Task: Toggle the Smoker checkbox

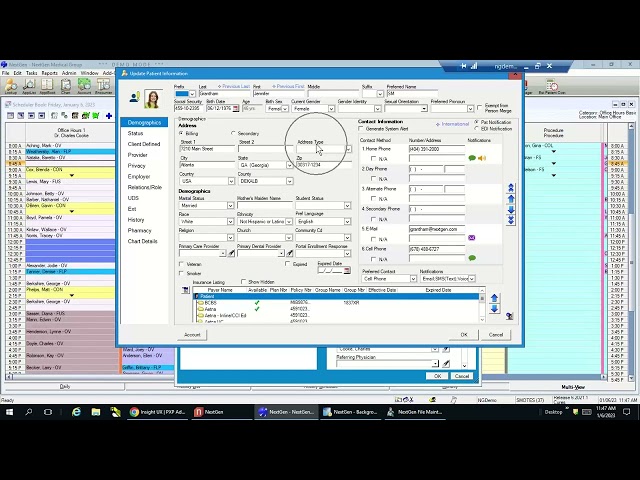Action: coord(182,273)
